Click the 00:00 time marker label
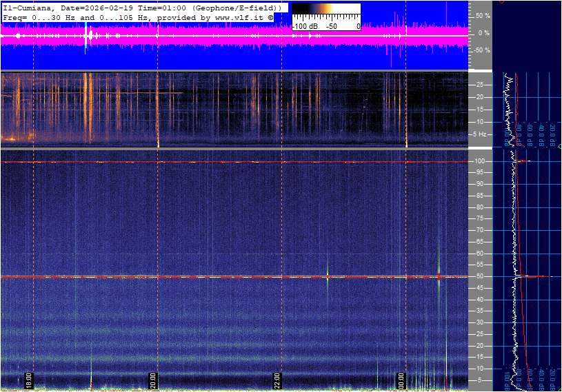The height and width of the screenshot is (392, 562). (401, 380)
